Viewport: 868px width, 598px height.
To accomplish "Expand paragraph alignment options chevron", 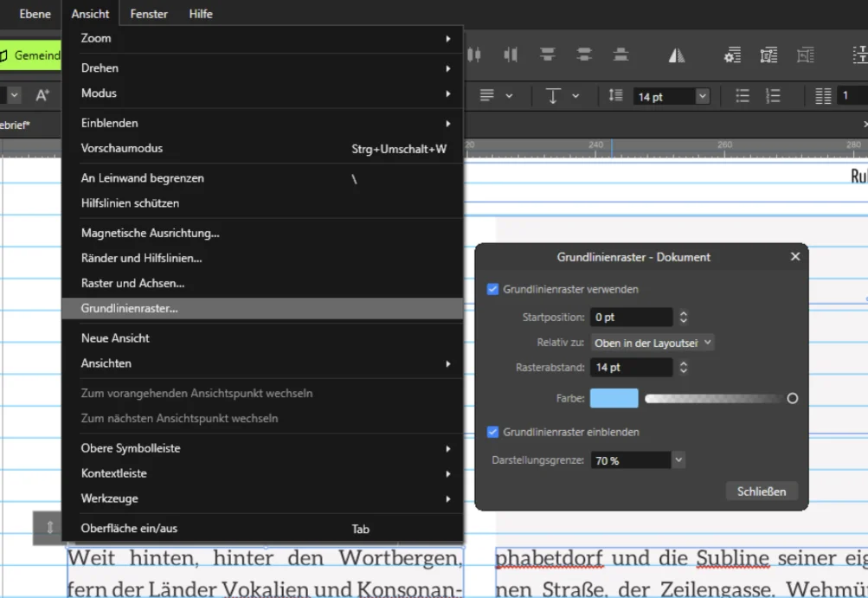I will click(x=509, y=96).
